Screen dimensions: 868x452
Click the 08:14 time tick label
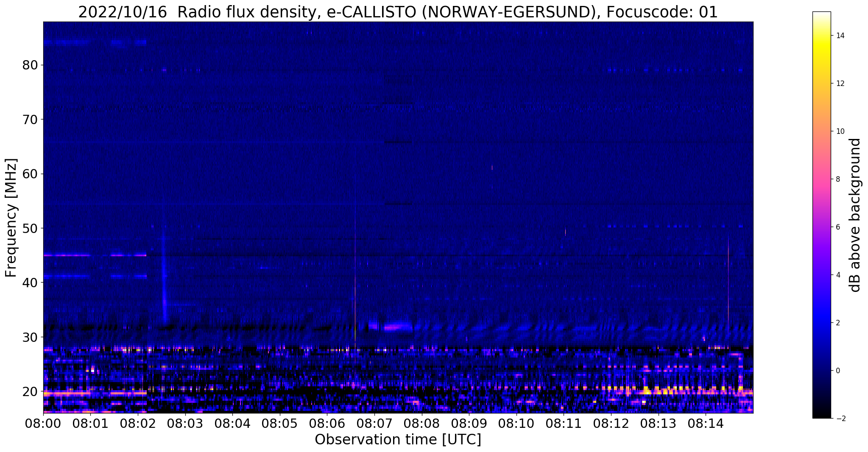point(706,423)
